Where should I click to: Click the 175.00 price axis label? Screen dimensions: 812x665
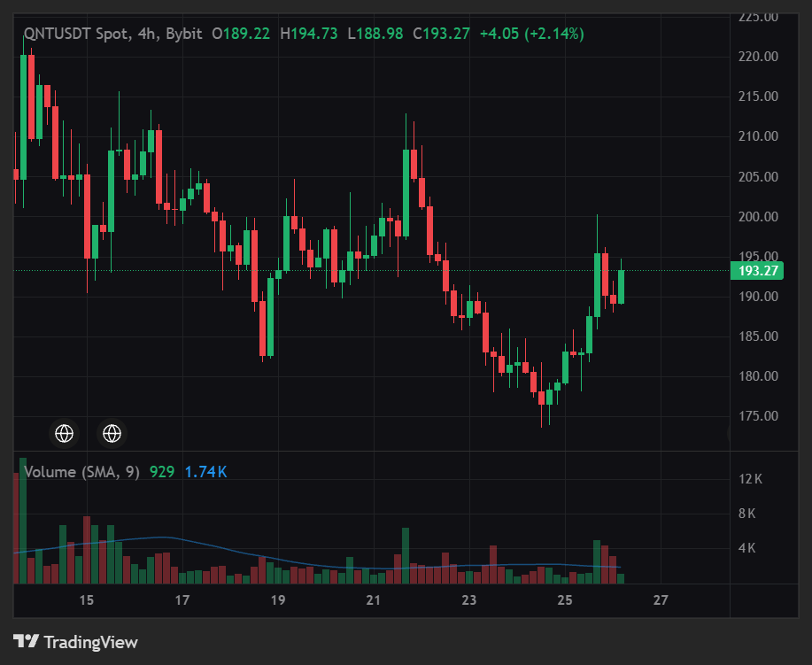pyautogui.click(x=758, y=416)
